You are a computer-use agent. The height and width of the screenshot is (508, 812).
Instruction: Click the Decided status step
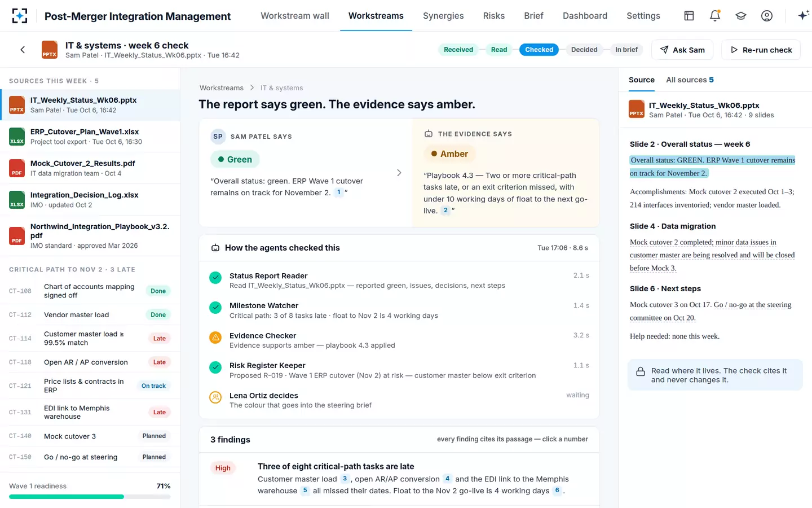tap(584, 50)
